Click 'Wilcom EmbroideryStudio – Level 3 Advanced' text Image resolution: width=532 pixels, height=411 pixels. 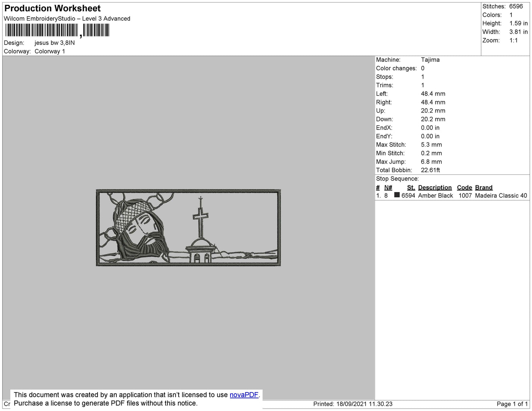click(67, 19)
